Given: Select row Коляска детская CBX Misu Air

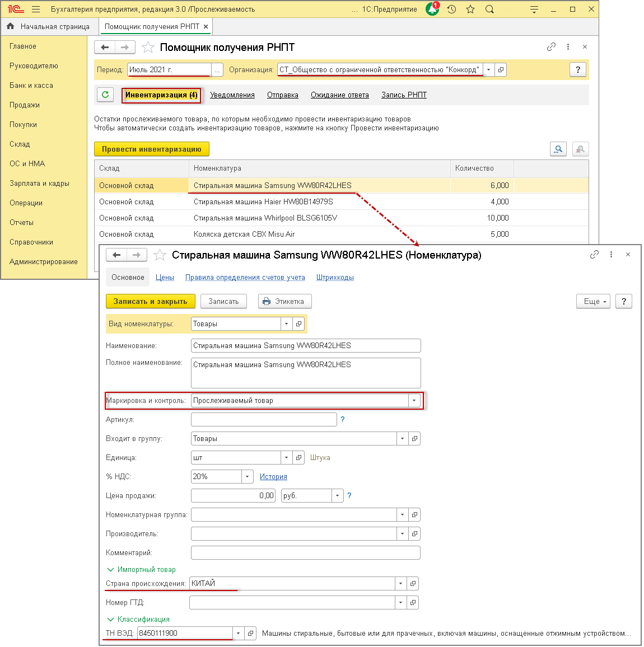Looking at the screenshot, I should [x=342, y=235].
